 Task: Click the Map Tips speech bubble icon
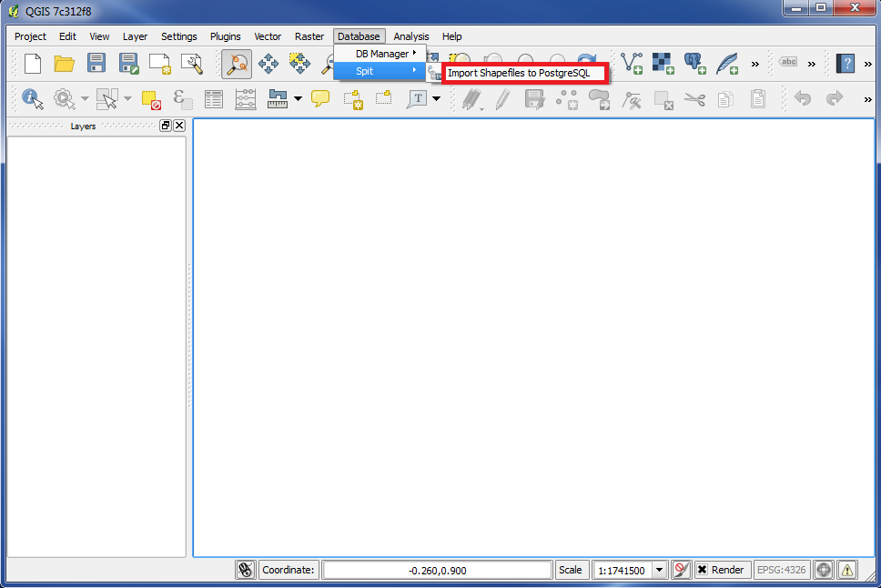[x=320, y=98]
